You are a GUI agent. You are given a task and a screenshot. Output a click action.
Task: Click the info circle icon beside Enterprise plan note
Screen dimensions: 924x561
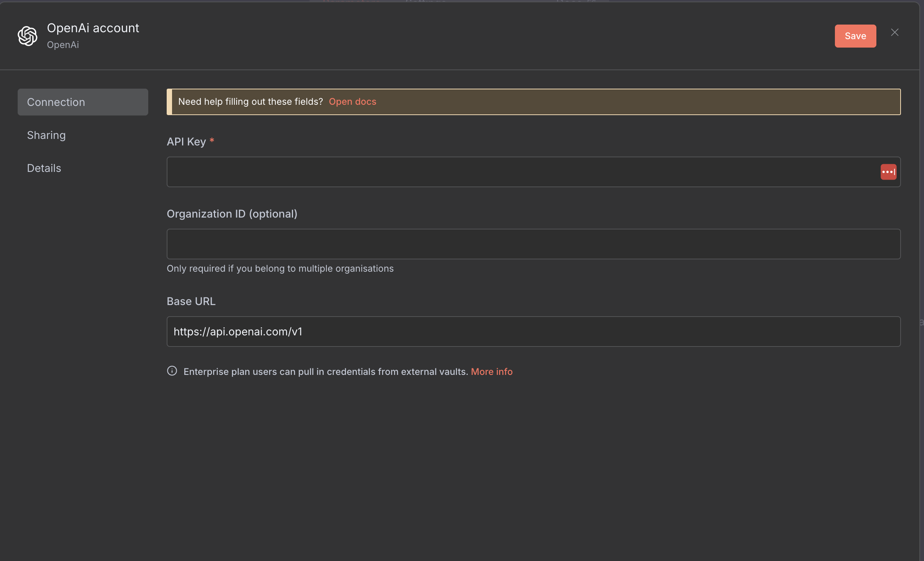pyautogui.click(x=172, y=371)
